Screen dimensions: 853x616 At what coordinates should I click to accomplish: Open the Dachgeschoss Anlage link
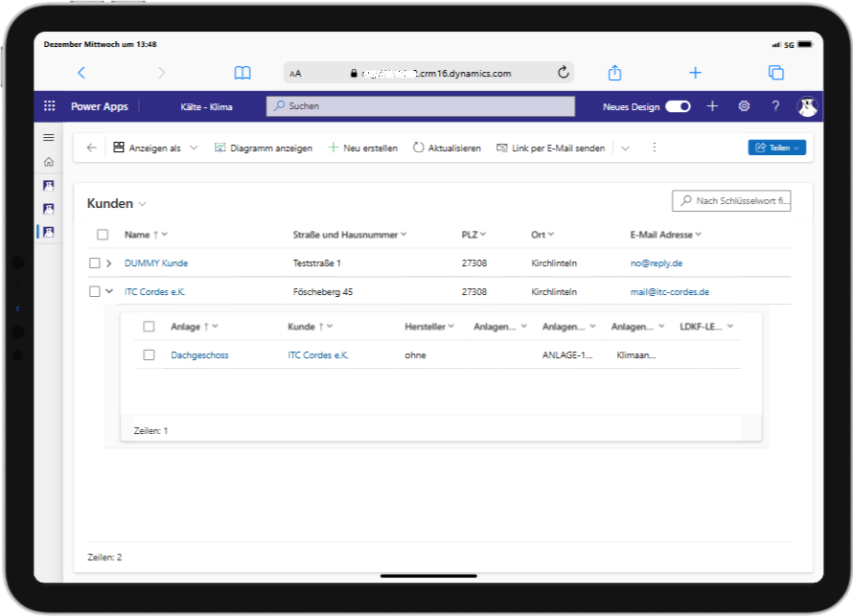[x=199, y=354]
